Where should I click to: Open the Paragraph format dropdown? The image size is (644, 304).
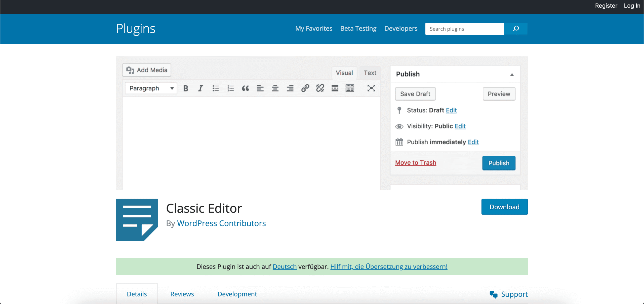click(151, 88)
